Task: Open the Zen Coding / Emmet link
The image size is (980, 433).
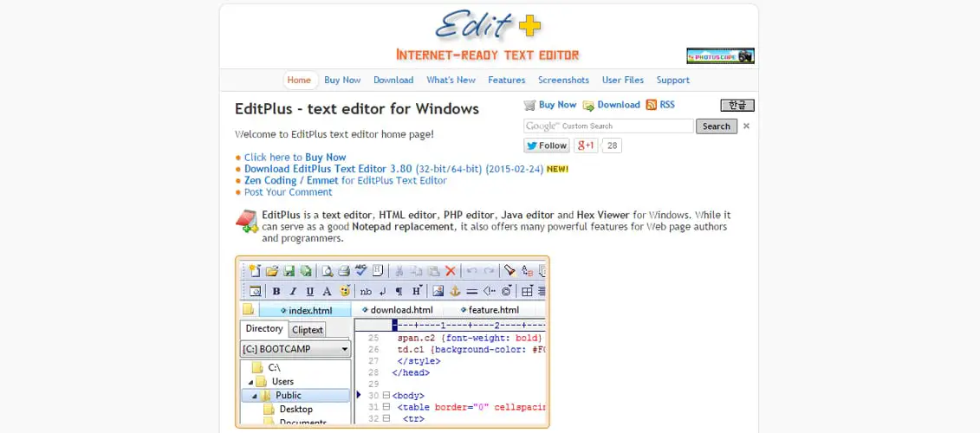Action: tap(346, 181)
